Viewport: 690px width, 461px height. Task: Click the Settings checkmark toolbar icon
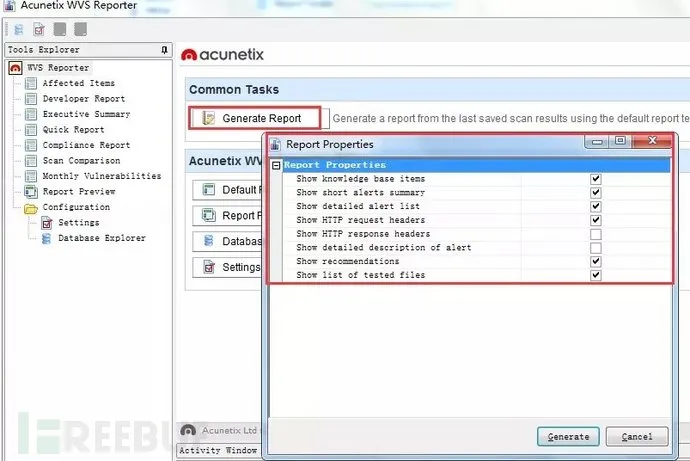click(39, 29)
